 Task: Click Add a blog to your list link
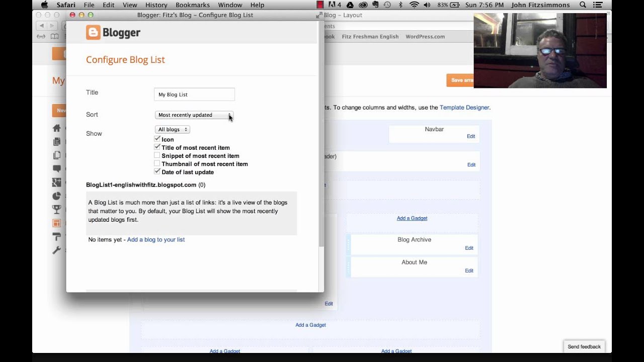pyautogui.click(x=156, y=240)
